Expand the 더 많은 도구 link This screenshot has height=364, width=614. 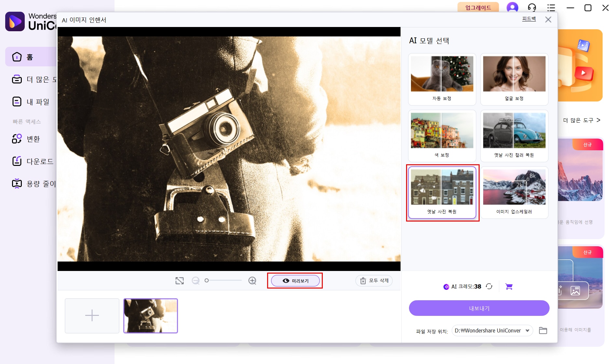point(581,120)
